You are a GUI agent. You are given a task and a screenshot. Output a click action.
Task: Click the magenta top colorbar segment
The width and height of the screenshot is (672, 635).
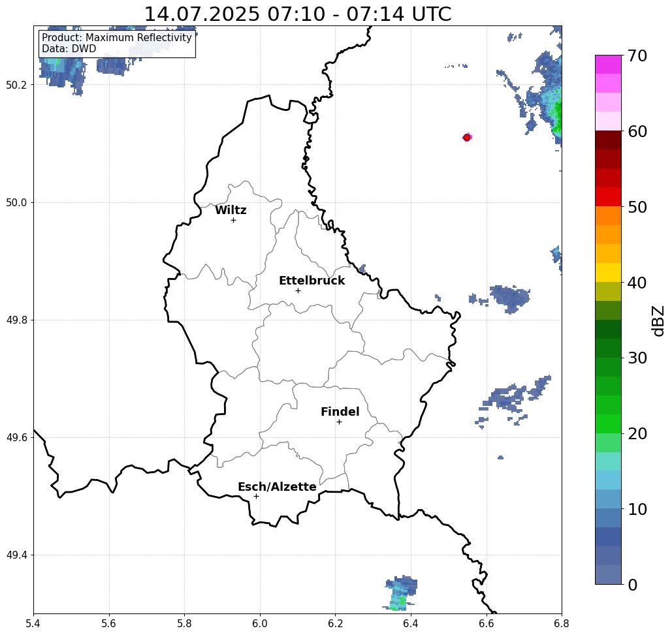[608, 65]
